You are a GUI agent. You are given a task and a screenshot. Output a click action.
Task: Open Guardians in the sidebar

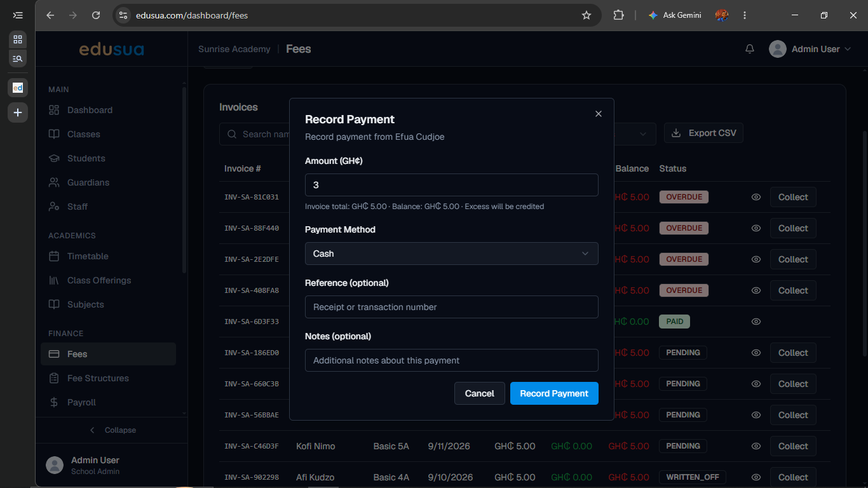tap(108, 182)
